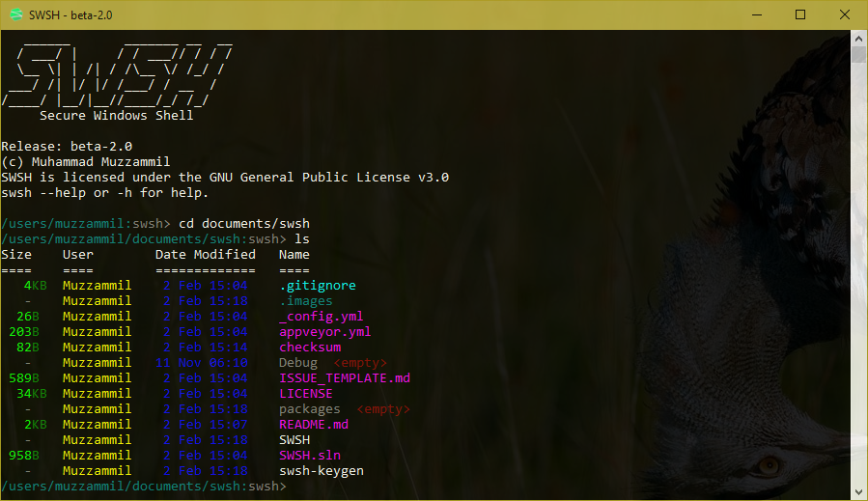The image size is (868, 501).
Task: Close the SWSH beta-2.0 window
Action: coord(844,14)
